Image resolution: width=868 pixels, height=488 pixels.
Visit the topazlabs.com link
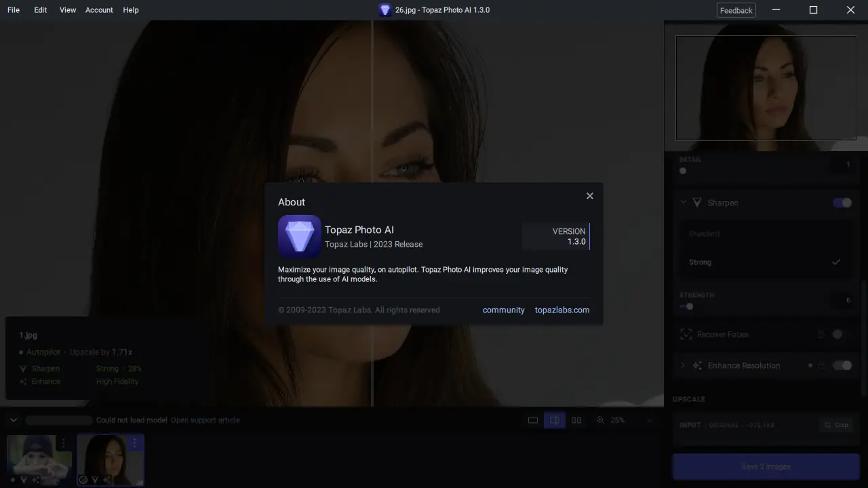[x=562, y=310]
